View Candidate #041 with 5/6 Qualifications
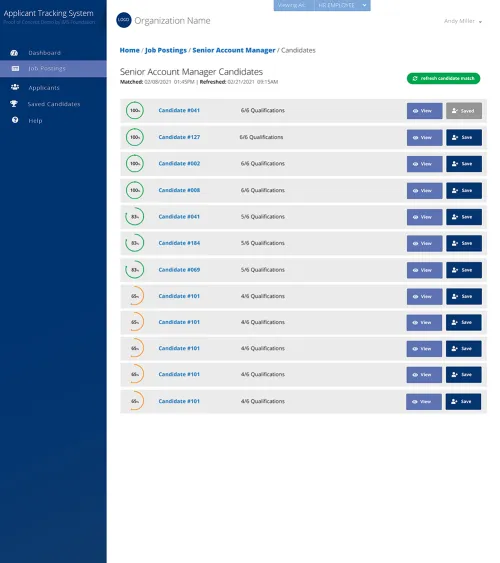This screenshot has height=563, width=500. (424, 217)
